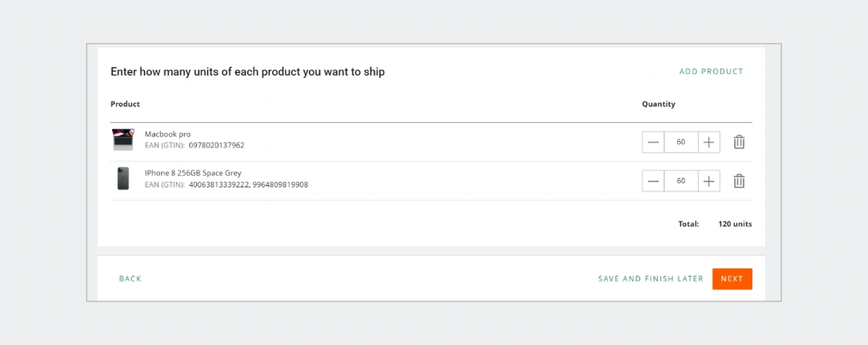
Task: Select the IPhone 8 256GB Space Grey name
Action: [193, 174]
